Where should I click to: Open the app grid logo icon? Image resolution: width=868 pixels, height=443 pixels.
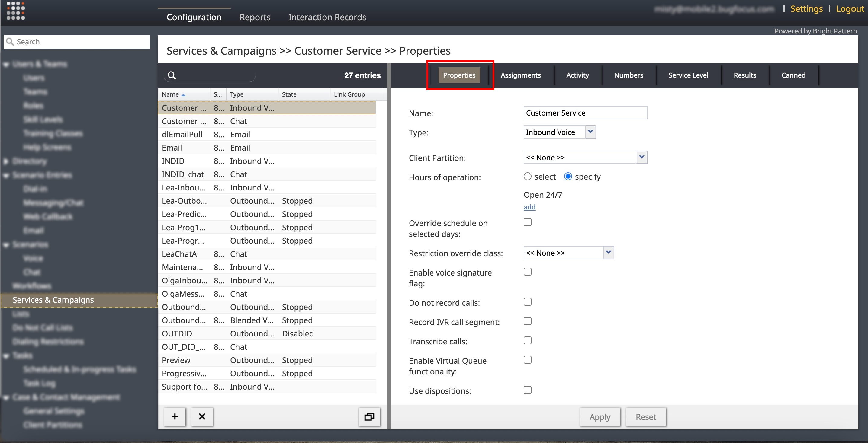pyautogui.click(x=15, y=11)
